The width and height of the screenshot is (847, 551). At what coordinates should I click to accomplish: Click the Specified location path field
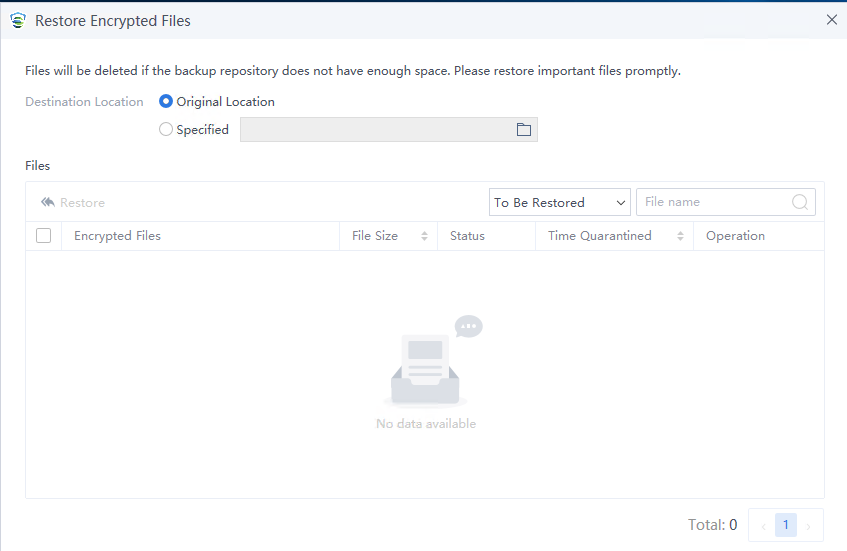[x=375, y=130]
